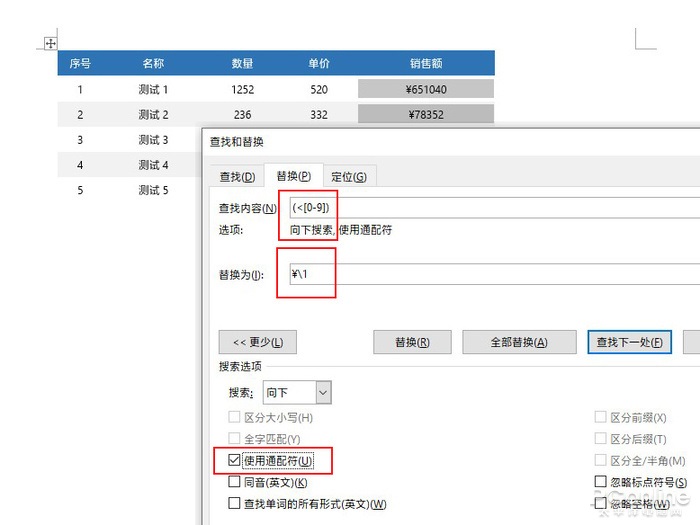Click the table move handle icon
This screenshot has height=525, width=700.
point(50,43)
